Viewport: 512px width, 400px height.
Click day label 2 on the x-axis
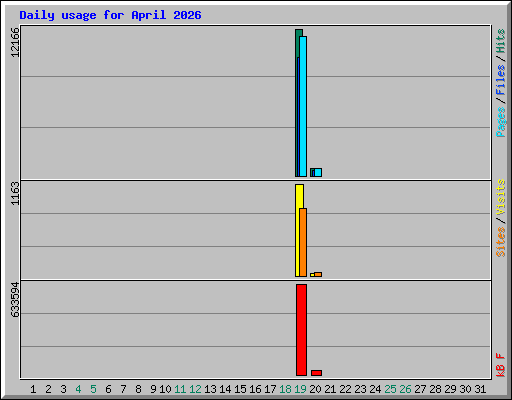click(48, 389)
